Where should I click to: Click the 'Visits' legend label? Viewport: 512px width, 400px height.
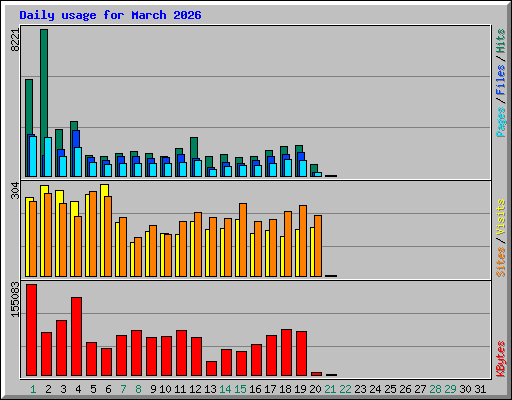(x=501, y=217)
